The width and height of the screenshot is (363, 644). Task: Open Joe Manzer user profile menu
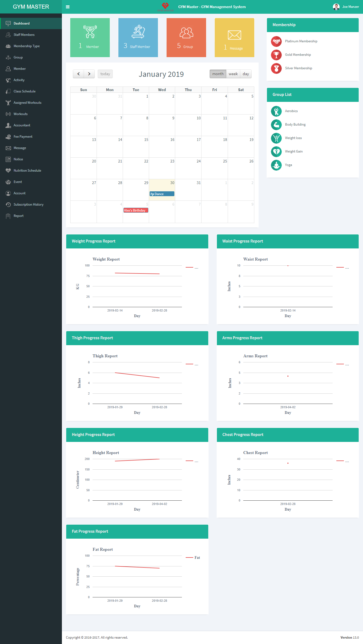[346, 7]
